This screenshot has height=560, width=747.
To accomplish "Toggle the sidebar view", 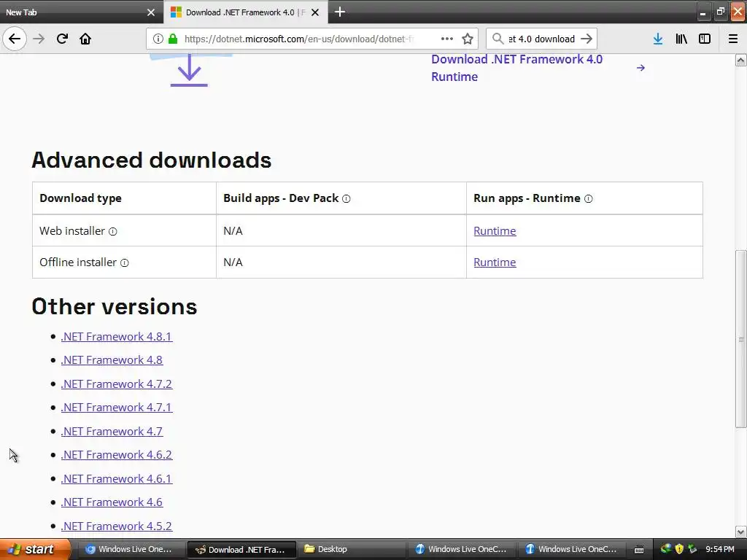I will pyautogui.click(x=705, y=39).
